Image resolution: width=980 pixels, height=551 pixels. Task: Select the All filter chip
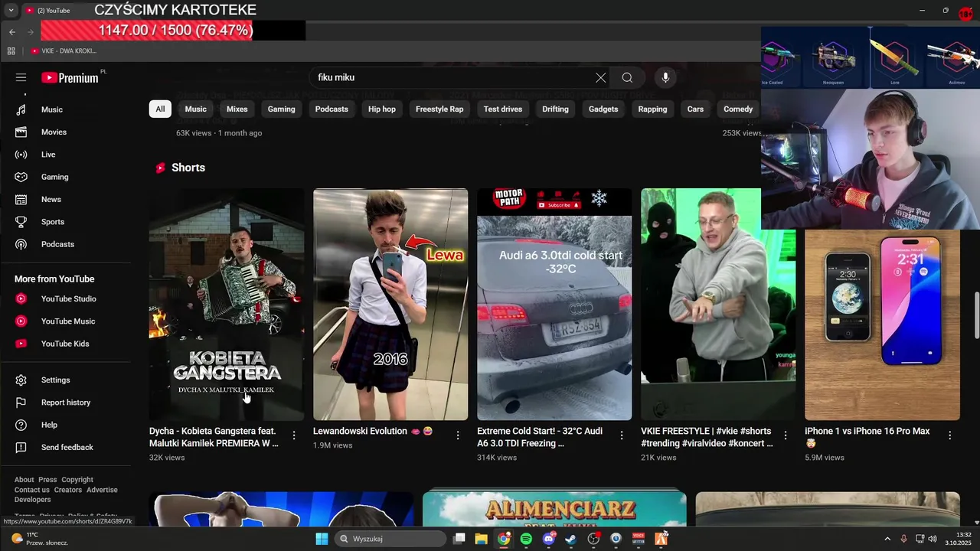click(160, 109)
